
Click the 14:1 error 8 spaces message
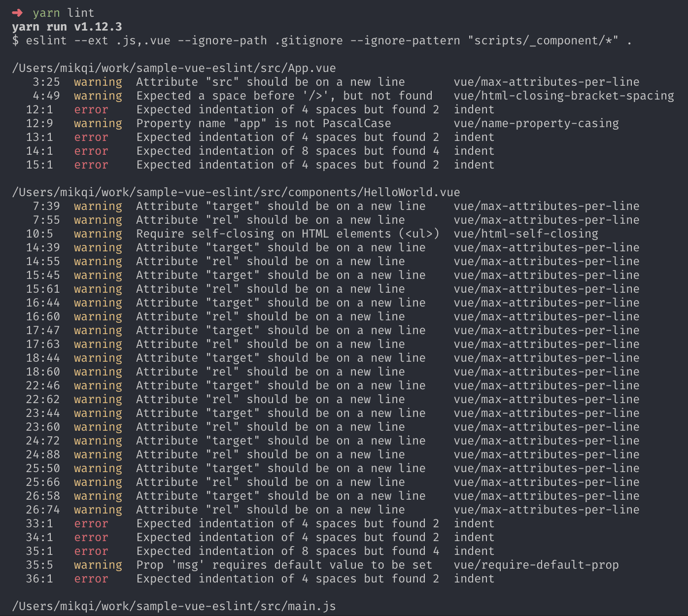point(288,151)
